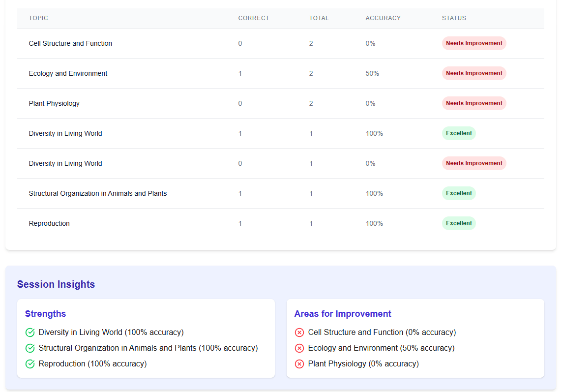
Task: Click the TOPIC column header
Action: pyautogui.click(x=38, y=18)
